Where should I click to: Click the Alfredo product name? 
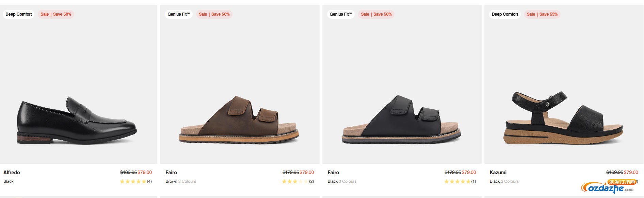pos(12,173)
